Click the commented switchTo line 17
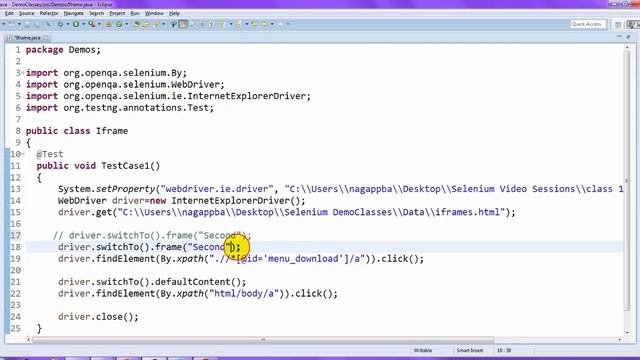The height and width of the screenshot is (360, 640). tap(152, 236)
